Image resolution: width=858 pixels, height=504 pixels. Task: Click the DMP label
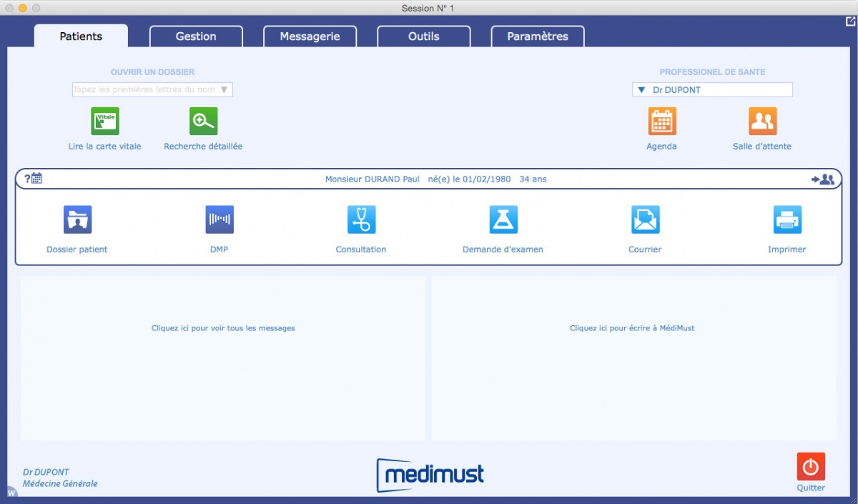220,249
